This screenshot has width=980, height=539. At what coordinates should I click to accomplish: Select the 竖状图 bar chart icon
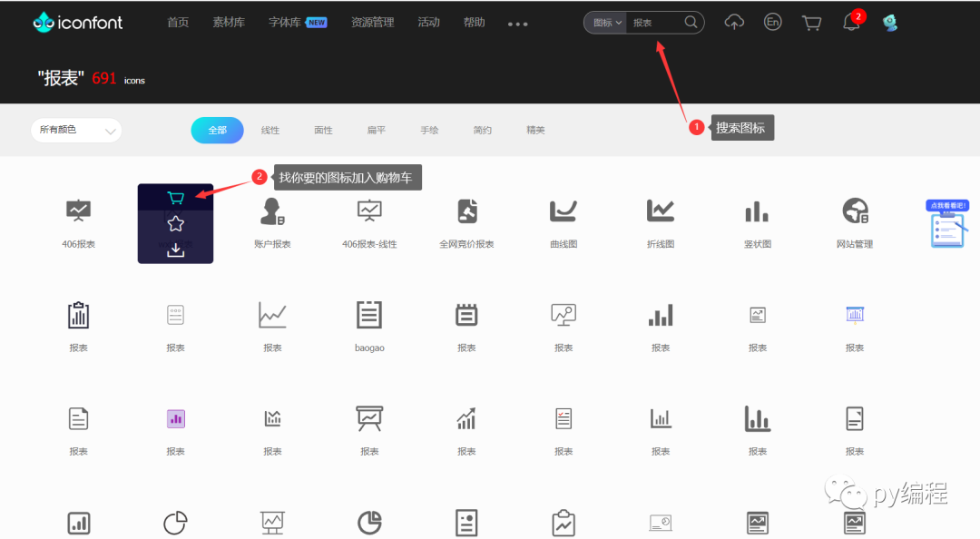coord(757,211)
